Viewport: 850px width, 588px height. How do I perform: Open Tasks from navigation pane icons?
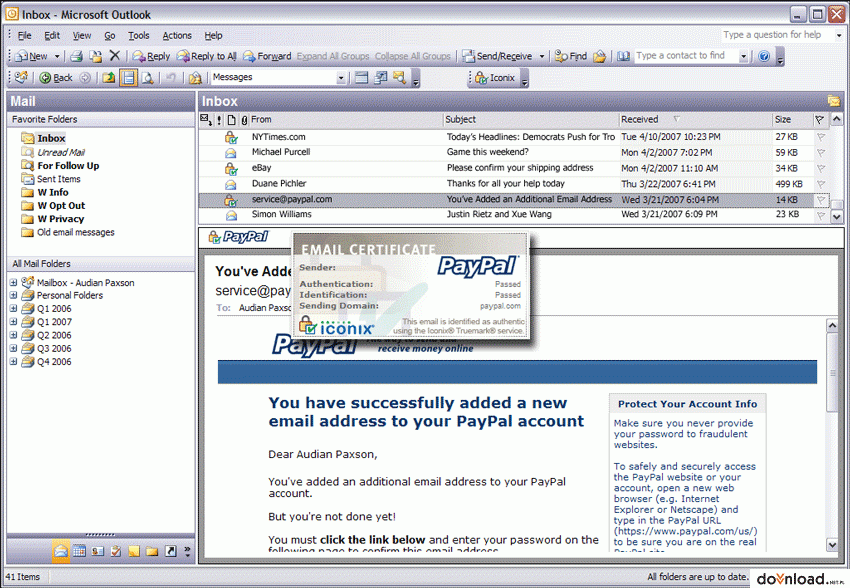[x=115, y=551]
